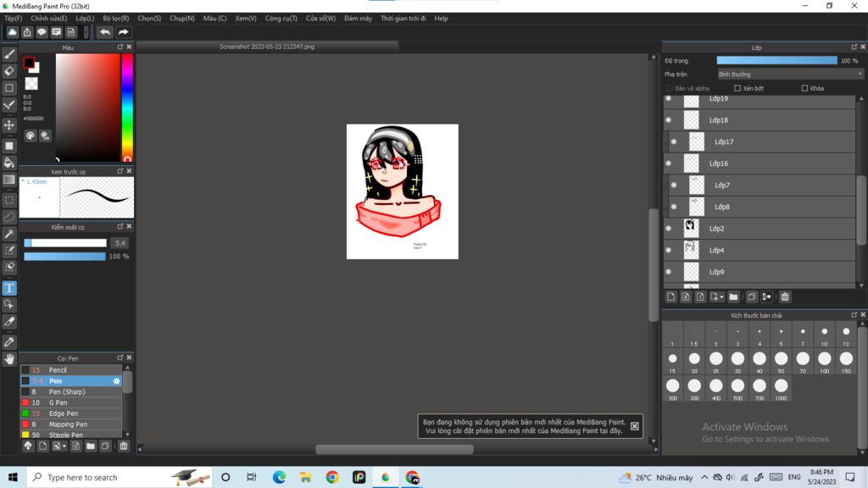Select the Hand pan tool

(x=9, y=359)
